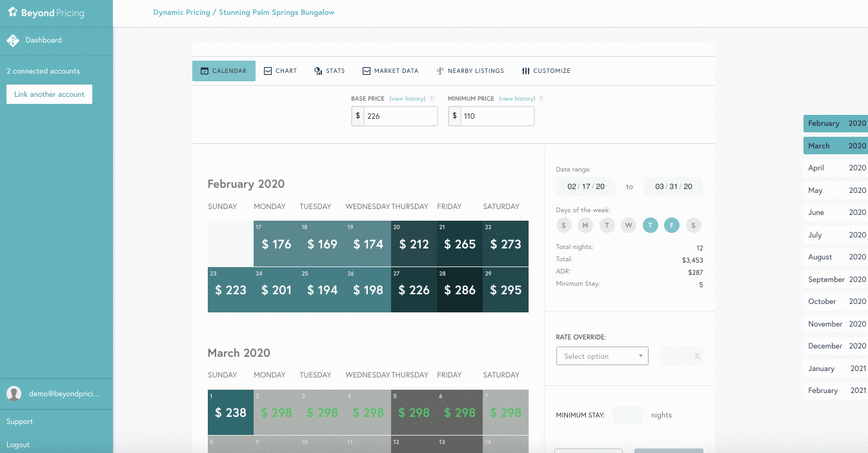The image size is (868, 453).
Task: Jump to September 2020 in month list
Action: [x=836, y=279]
